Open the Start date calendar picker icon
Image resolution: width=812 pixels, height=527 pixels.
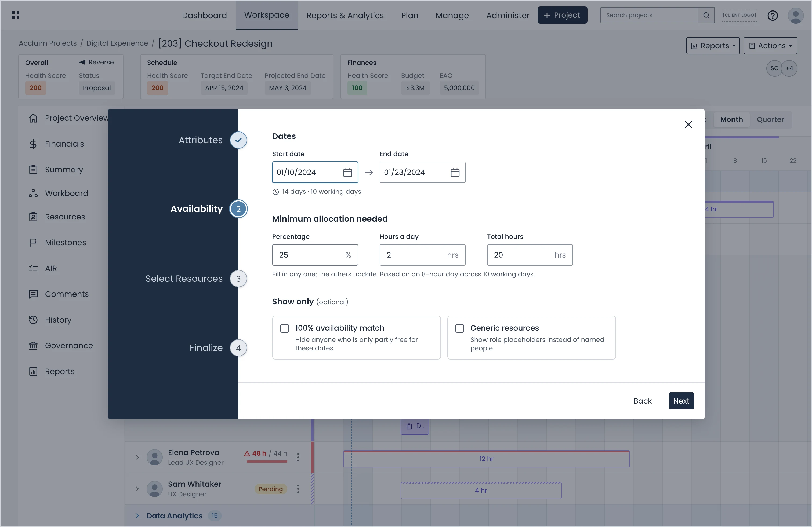pos(347,173)
